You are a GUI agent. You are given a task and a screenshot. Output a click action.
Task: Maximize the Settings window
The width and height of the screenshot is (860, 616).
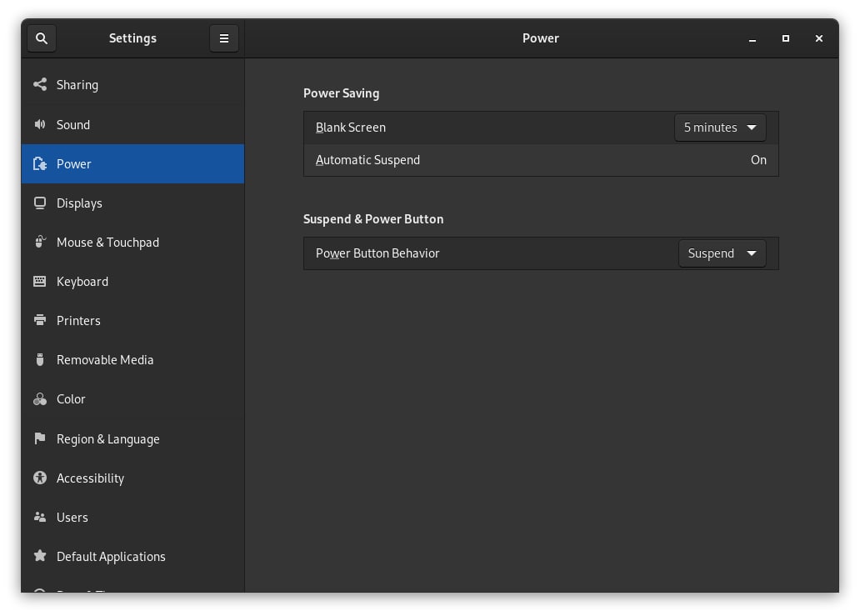786,38
